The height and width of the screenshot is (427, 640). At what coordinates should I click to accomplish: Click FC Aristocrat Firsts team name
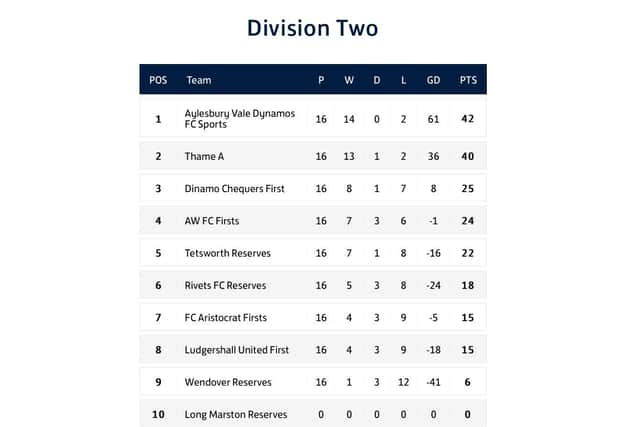click(226, 318)
